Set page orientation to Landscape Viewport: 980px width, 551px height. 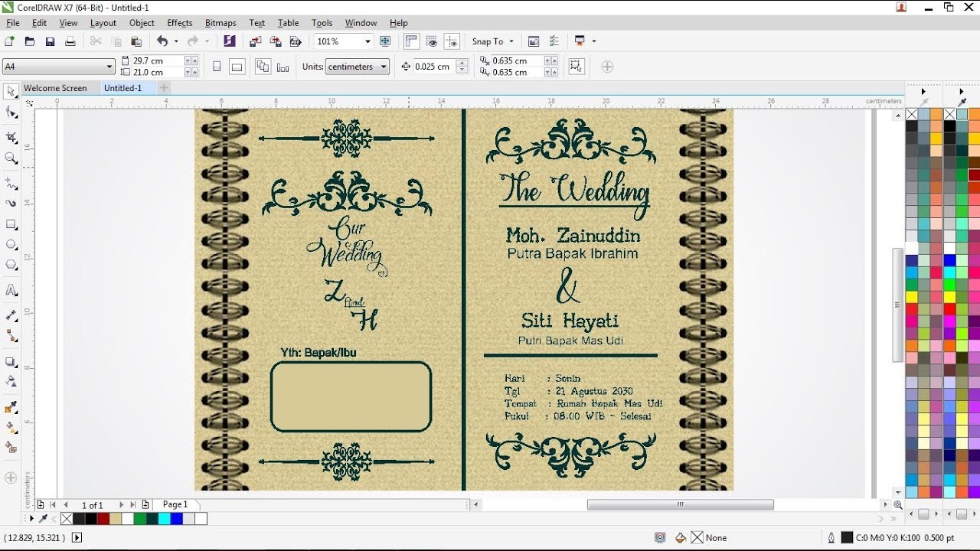click(237, 67)
